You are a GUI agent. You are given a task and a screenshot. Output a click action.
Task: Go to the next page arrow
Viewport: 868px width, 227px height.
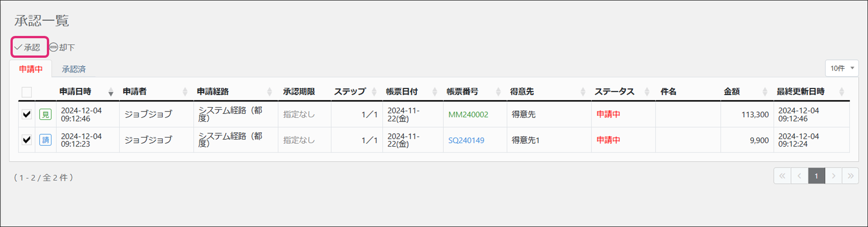click(833, 176)
